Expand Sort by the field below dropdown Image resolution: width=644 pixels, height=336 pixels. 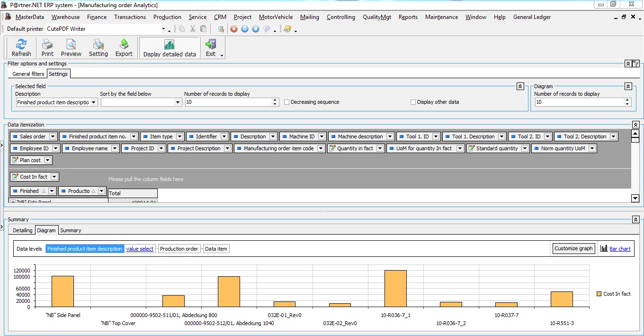178,102
